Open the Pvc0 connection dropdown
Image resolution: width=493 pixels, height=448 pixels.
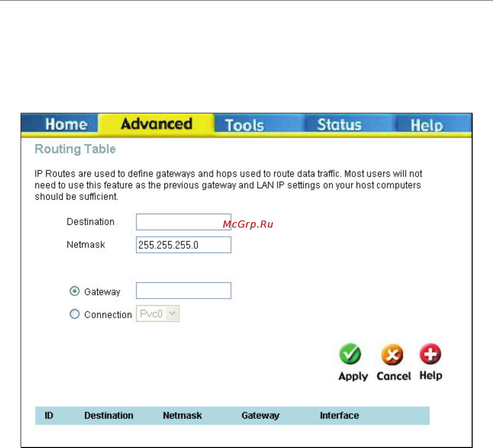tap(158, 314)
